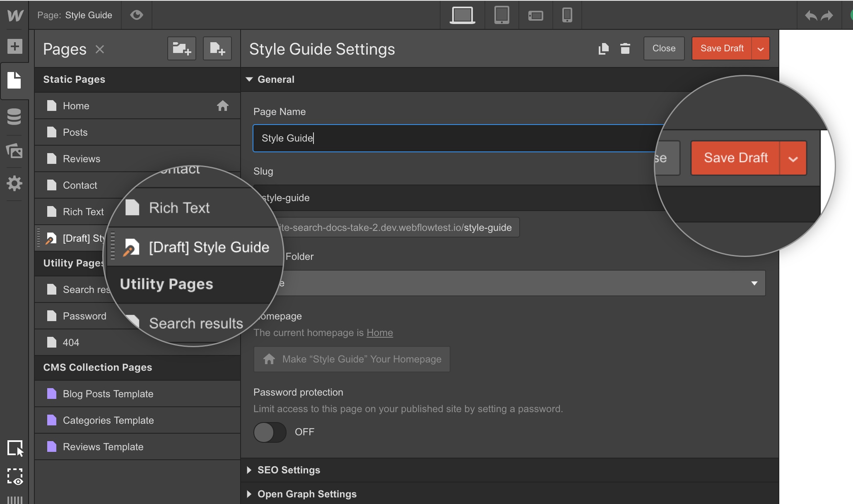Create a new page
This screenshot has width=853, height=504.
(217, 49)
